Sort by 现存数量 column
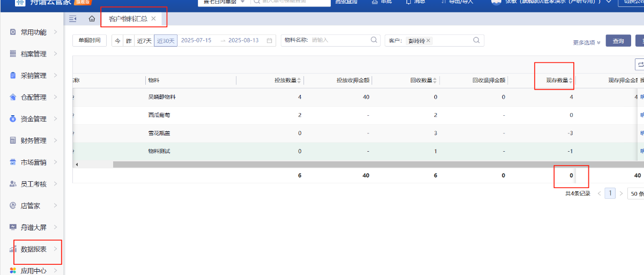 click(x=571, y=80)
